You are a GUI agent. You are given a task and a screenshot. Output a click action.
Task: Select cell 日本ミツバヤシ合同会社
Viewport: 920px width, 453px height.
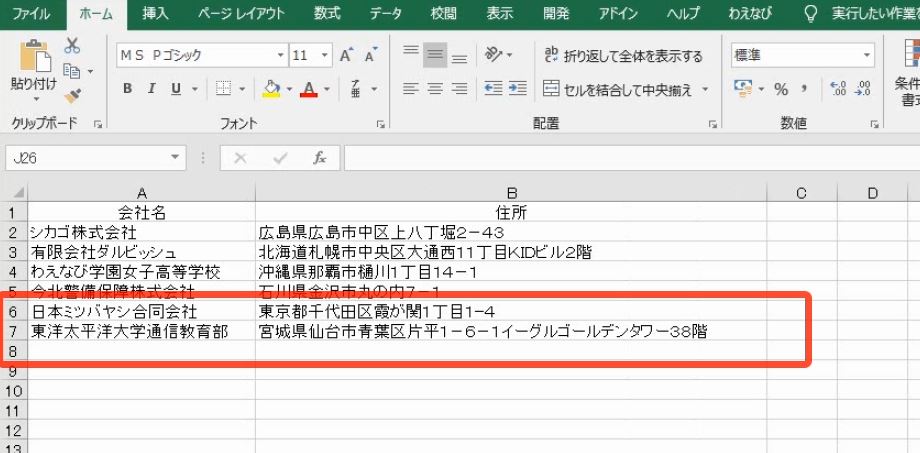pos(141,311)
